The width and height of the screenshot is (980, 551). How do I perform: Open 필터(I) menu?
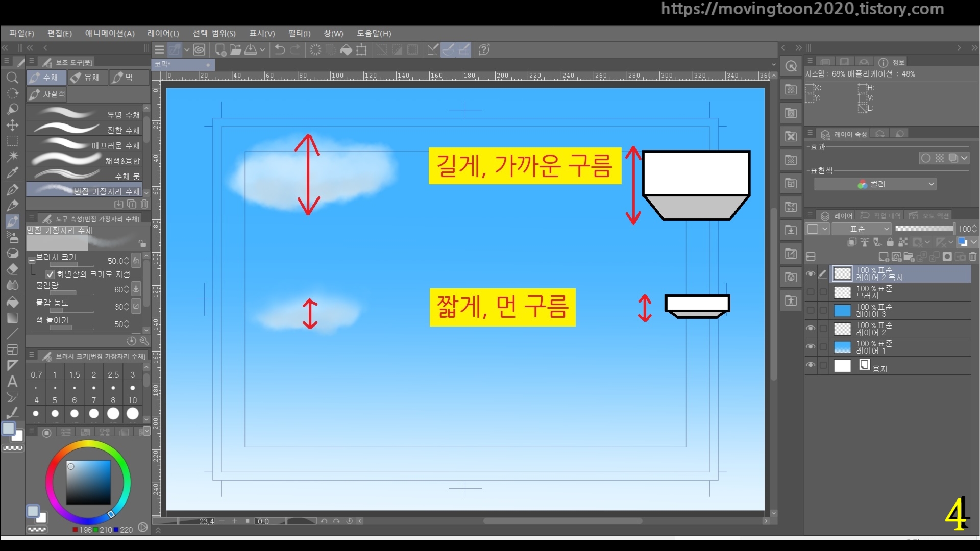click(x=299, y=33)
